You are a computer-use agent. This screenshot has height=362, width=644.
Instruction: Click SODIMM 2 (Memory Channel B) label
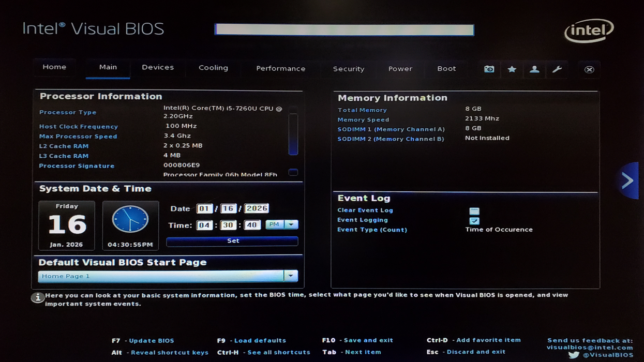point(391,139)
